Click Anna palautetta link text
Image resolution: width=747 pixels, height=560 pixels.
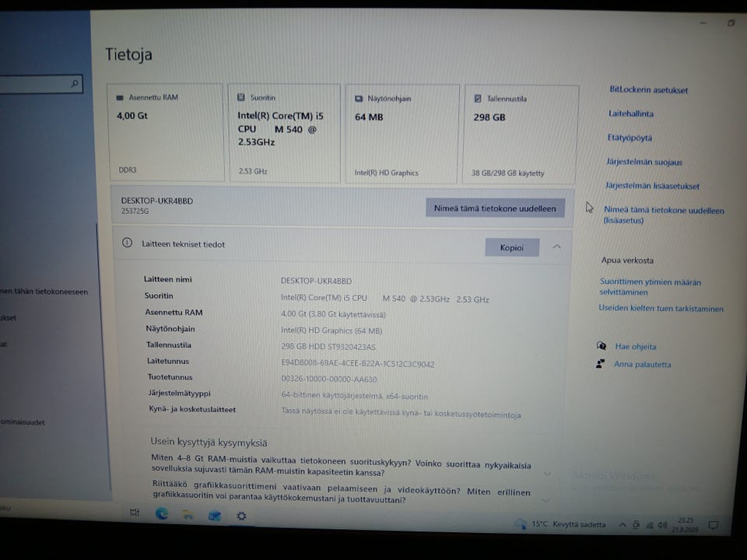coord(642,364)
